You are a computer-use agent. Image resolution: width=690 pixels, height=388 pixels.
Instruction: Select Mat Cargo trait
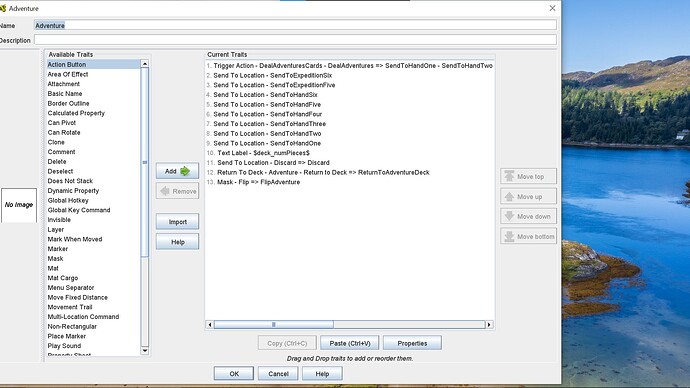(x=93, y=278)
